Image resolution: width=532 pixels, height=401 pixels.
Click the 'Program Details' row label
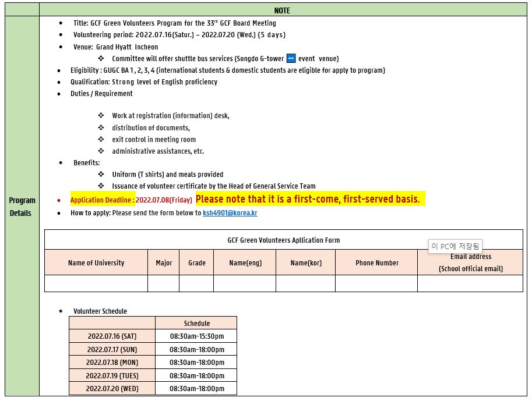tap(22, 207)
